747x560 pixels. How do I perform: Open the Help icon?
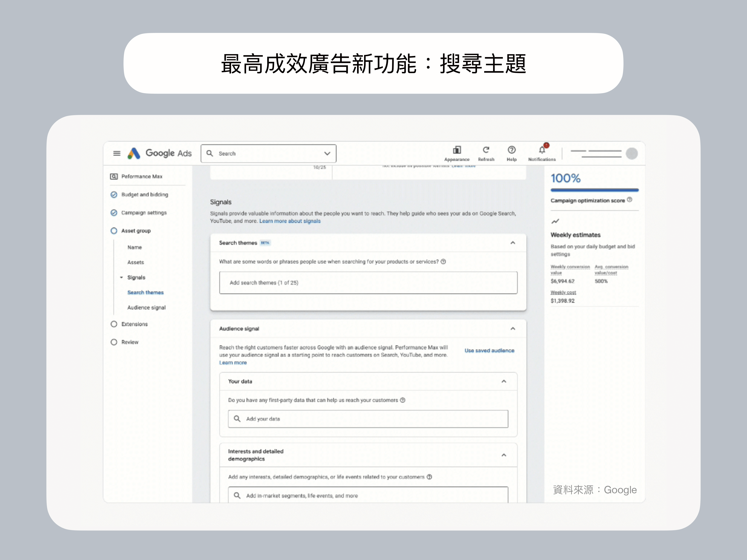[x=512, y=150]
